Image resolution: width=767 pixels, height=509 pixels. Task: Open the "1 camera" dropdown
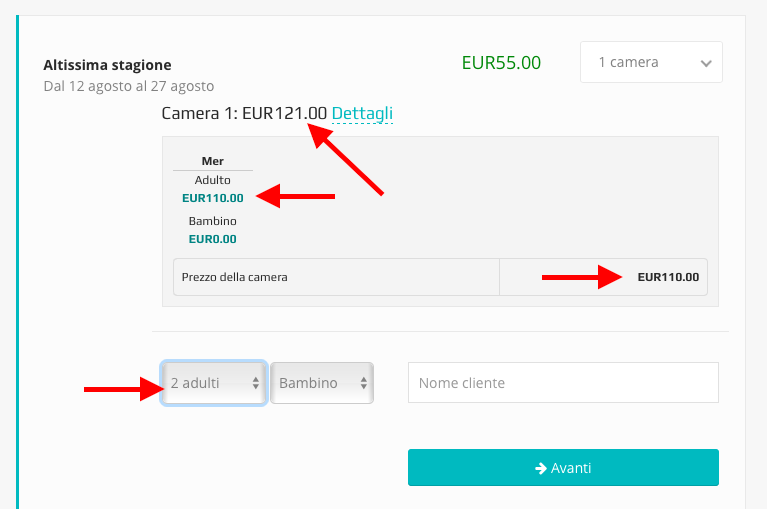pyautogui.click(x=650, y=62)
